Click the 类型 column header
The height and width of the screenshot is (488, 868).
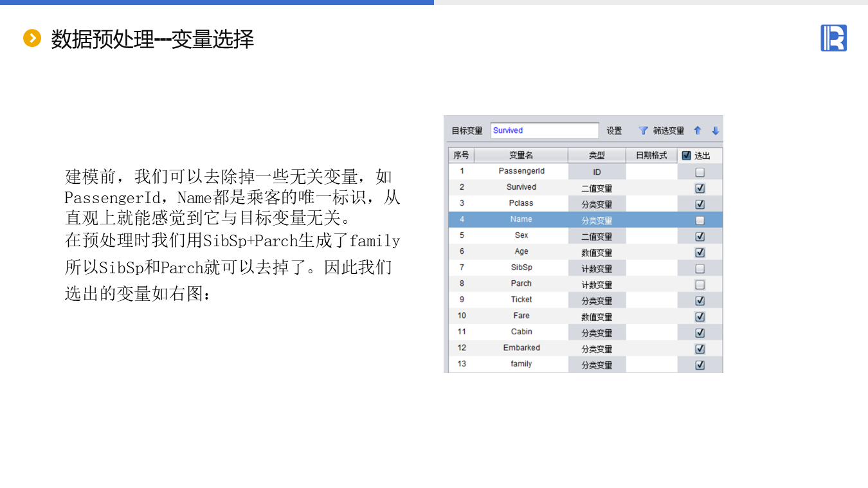tap(597, 156)
